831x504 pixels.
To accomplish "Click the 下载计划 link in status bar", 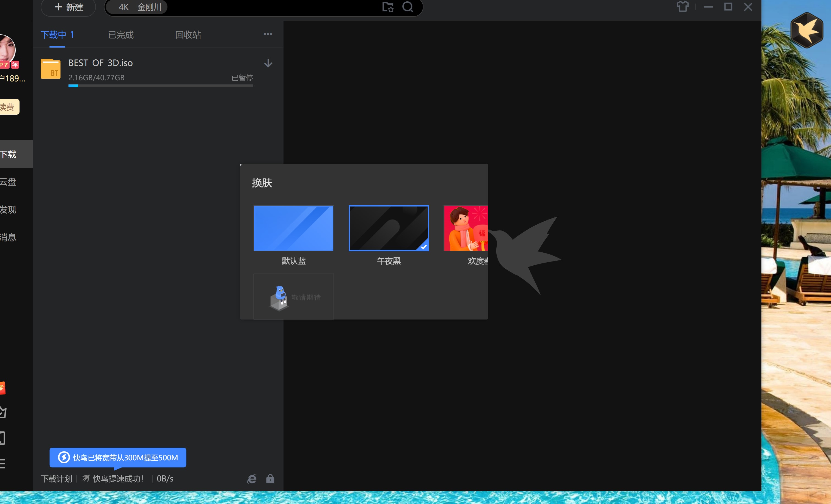I will 56,479.
